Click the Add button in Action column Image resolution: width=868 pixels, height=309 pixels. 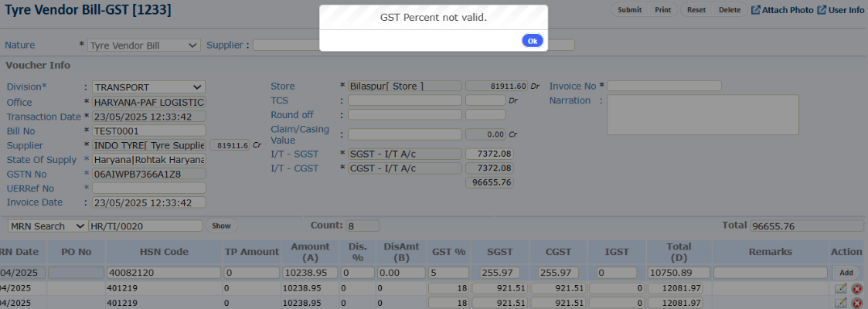click(846, 273)
